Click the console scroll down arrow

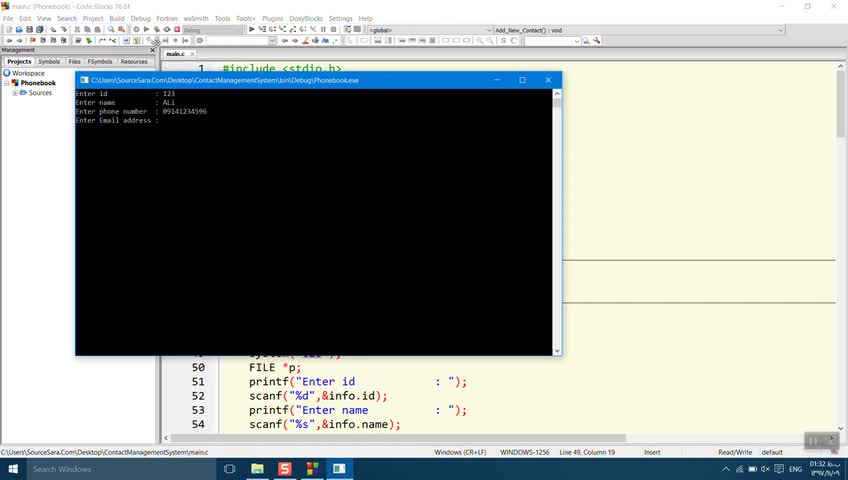[x=557, y=351]
